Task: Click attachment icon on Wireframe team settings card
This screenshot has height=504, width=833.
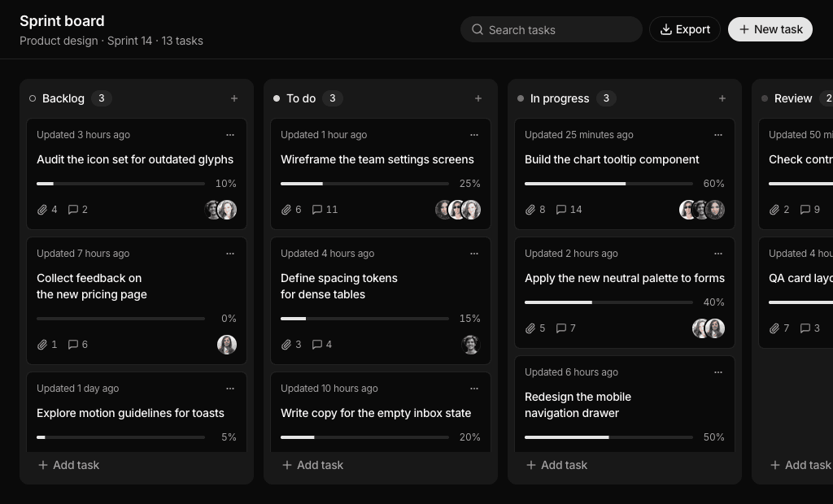Action: 286,210
